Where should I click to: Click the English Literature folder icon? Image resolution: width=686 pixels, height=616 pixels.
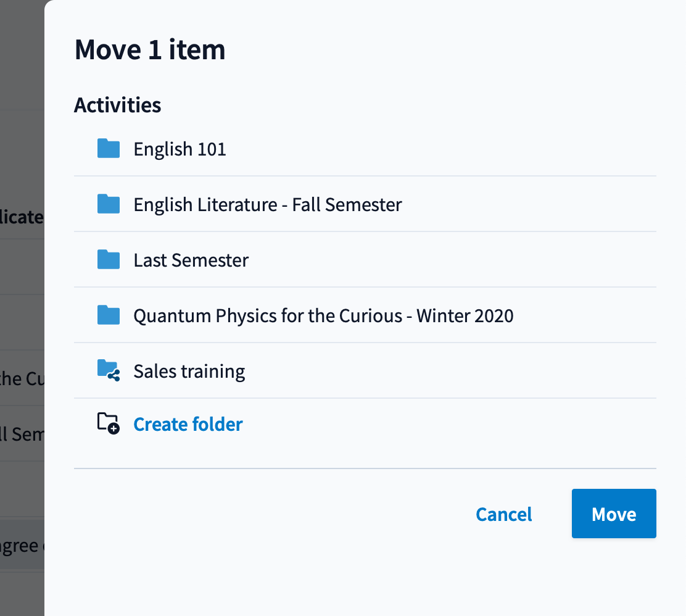pos(109,204)
